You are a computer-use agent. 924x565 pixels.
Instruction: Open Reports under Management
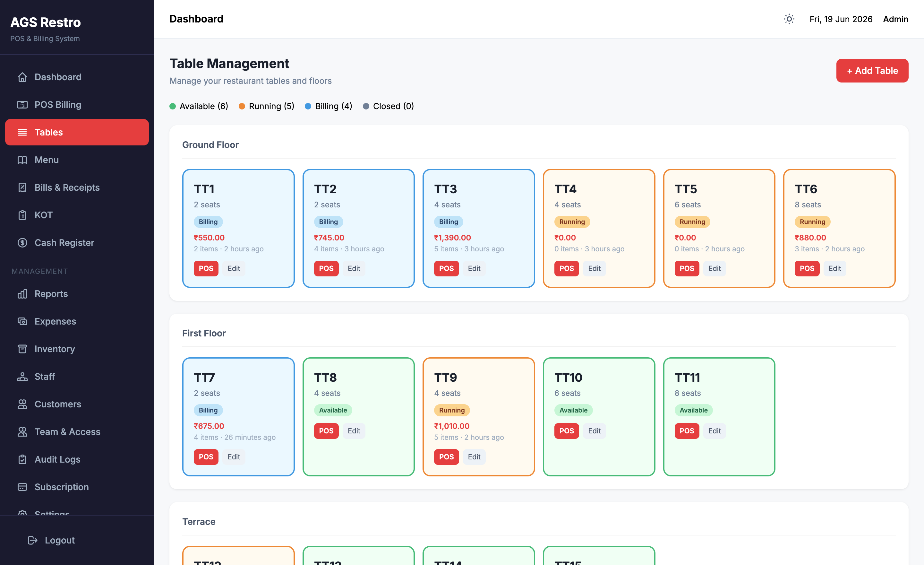tap(77, 294)
